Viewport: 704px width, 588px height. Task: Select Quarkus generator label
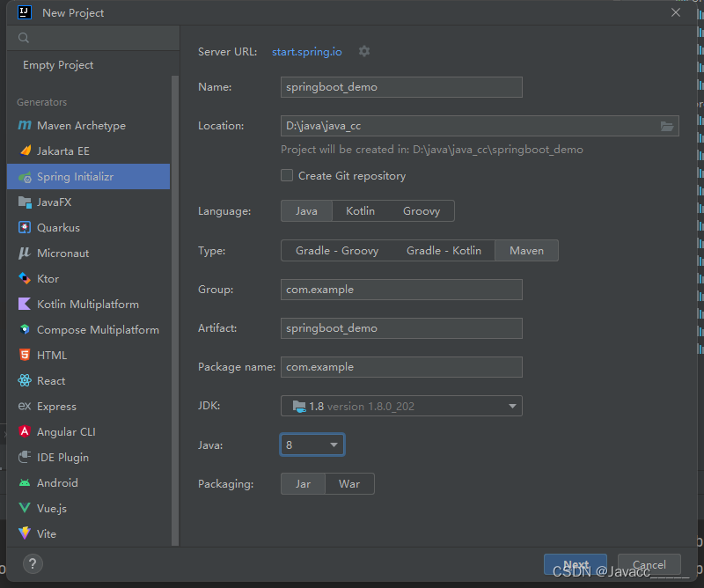58,228
